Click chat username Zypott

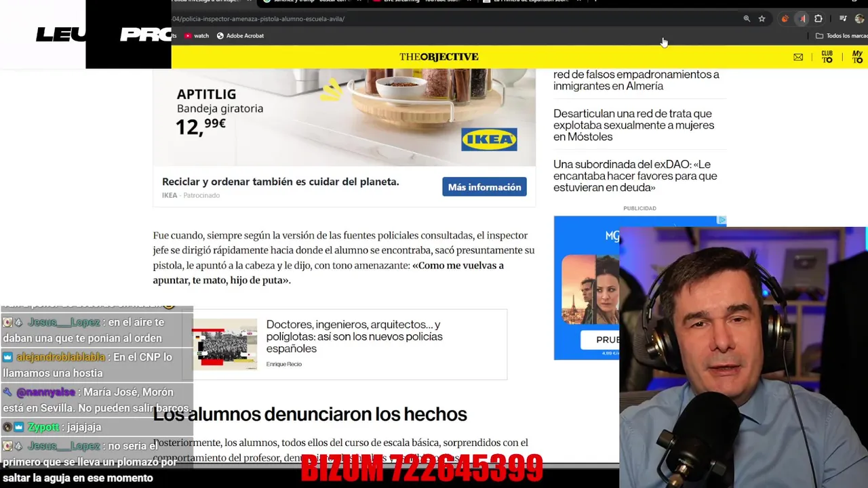[44, 428]
